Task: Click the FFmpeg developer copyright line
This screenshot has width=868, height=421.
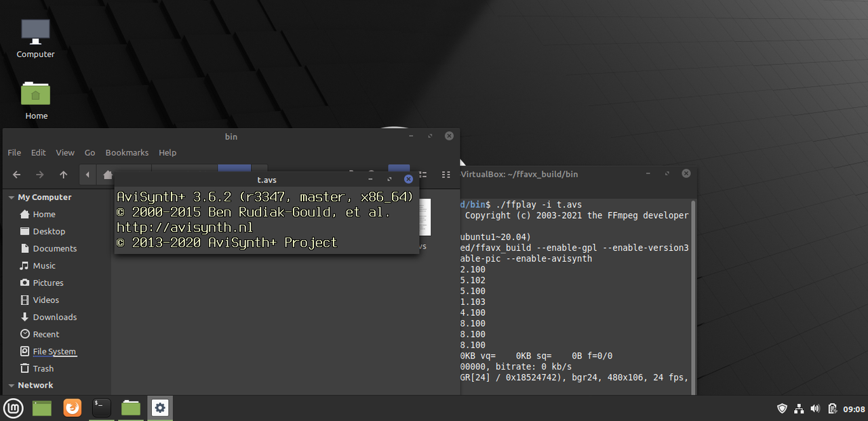Action: tap(576, 216)
